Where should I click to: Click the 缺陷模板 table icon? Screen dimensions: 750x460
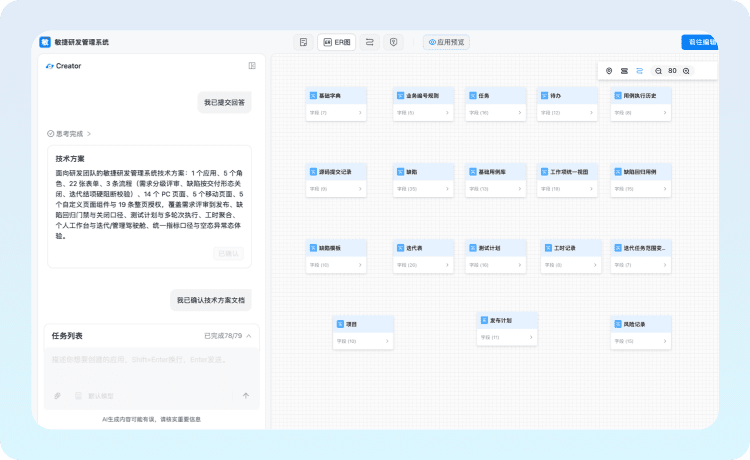pyautogui.click(x=313, y=248)
